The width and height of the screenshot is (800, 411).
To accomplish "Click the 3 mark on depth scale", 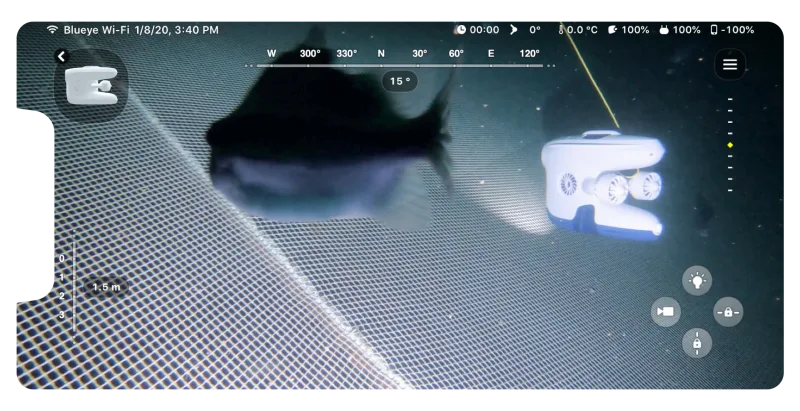I will pos(61,315).
